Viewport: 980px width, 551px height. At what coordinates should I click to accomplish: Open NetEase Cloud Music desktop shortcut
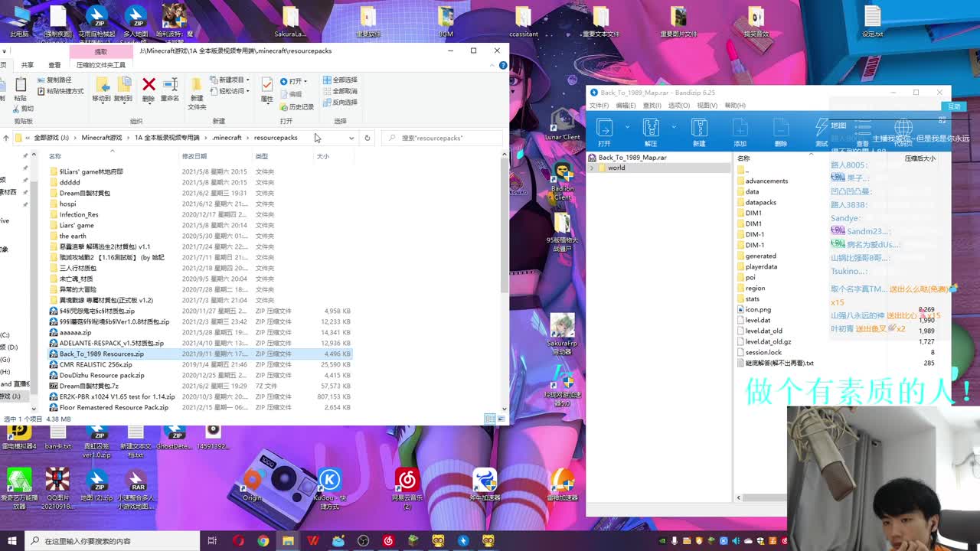pyautogui.click(x=407, y=488)
